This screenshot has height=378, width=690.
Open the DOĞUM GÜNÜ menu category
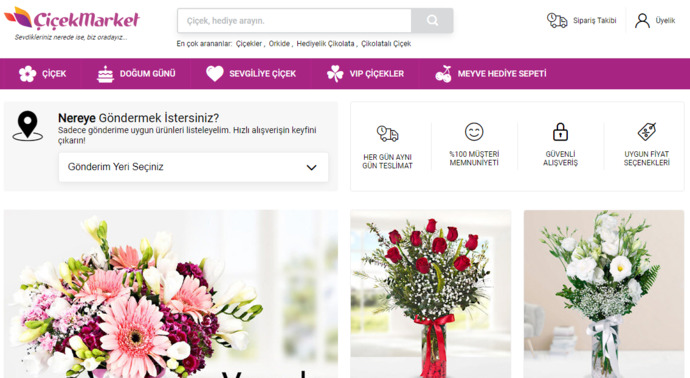click(136, 73)
